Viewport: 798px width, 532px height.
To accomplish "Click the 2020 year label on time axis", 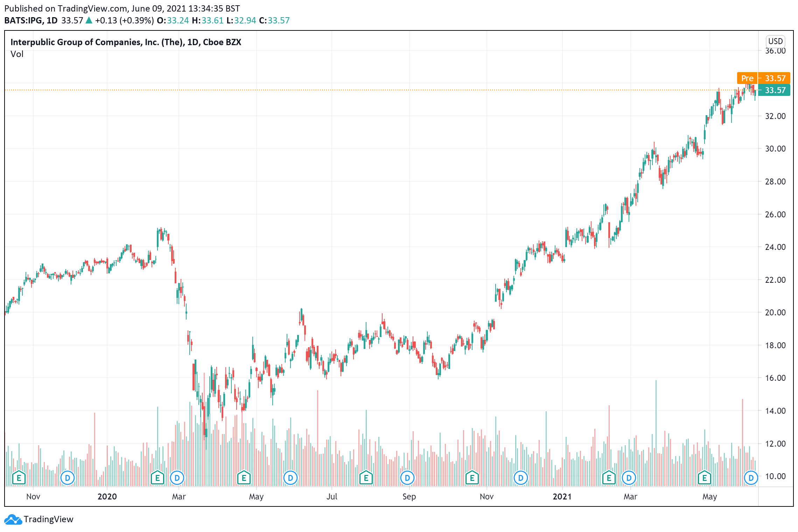I will click(107, 497).
